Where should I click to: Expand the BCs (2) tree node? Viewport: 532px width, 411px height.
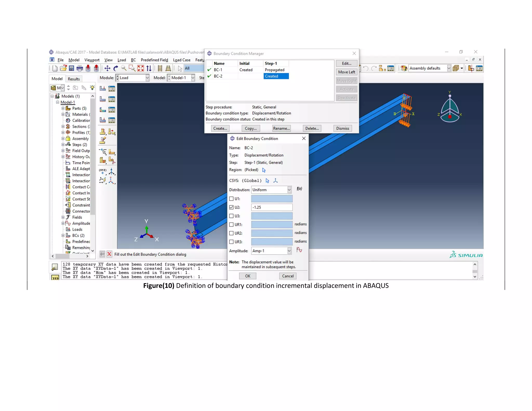[63, 235]
